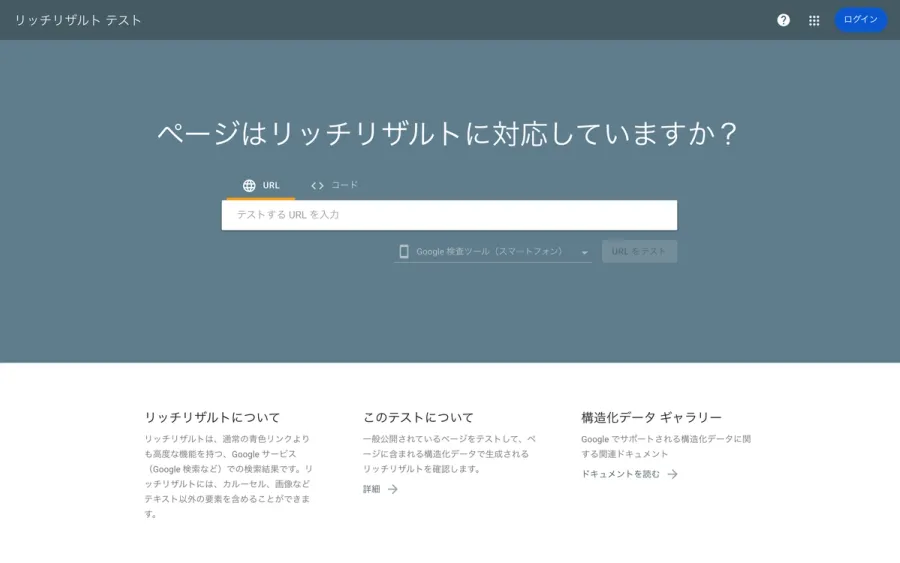
Task: Open the help question mark icon
Action: (x=783, y=20)
